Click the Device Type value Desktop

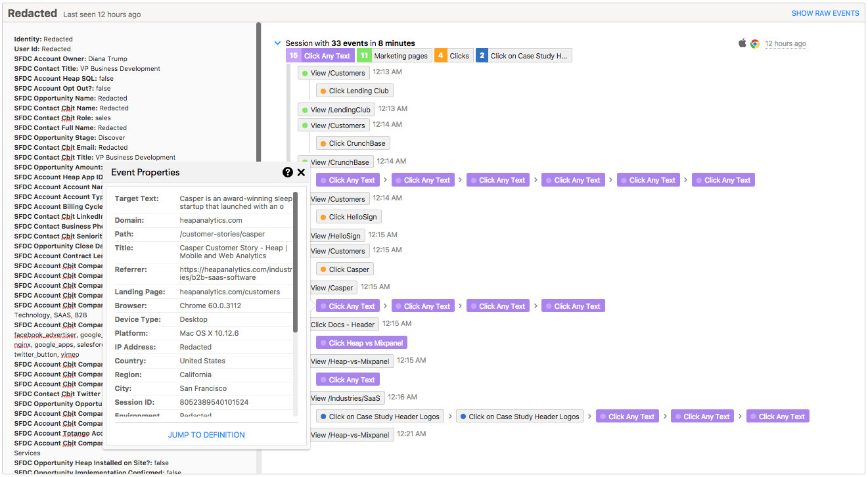[x=194, y=319]
